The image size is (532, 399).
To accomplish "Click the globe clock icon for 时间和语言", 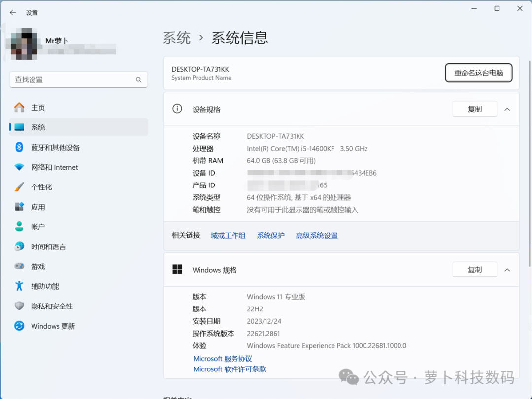I will (x=19, y=246).
